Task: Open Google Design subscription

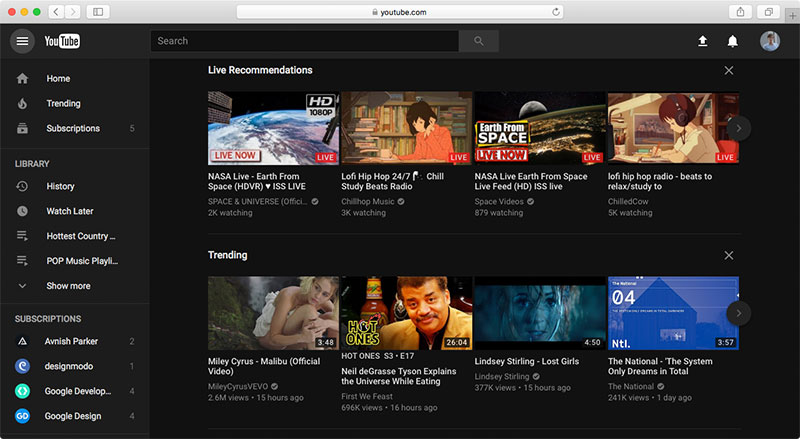Action: point(74,416)
